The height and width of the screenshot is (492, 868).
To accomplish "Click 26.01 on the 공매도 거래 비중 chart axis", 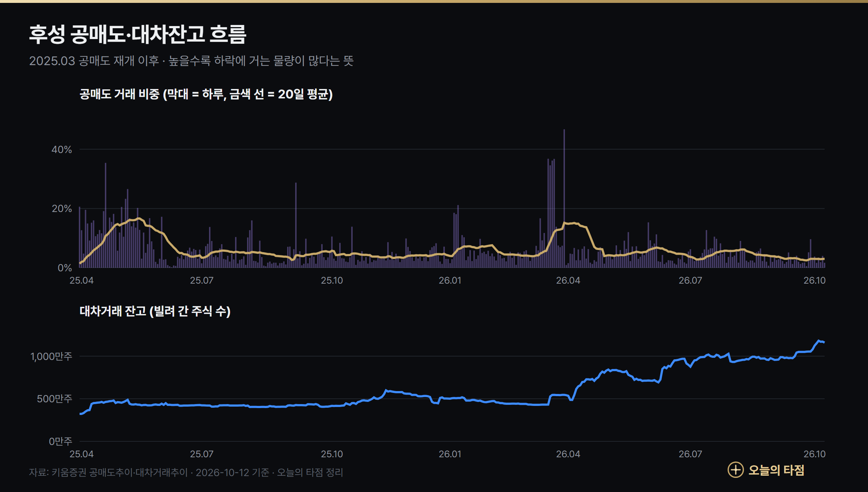I will coord(450,280).
